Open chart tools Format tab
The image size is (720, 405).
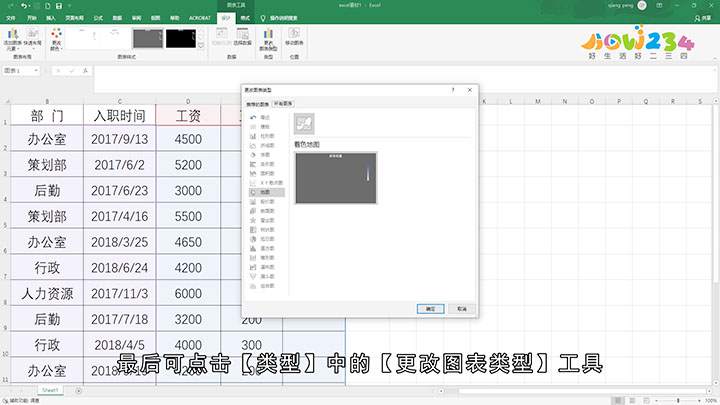coord(245,18)
